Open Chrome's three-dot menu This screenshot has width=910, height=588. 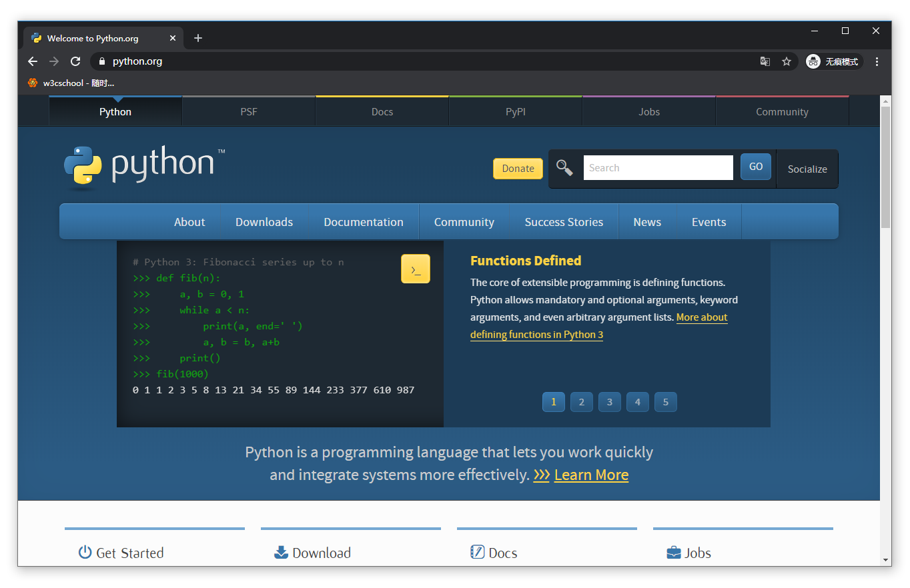(877, 61)
